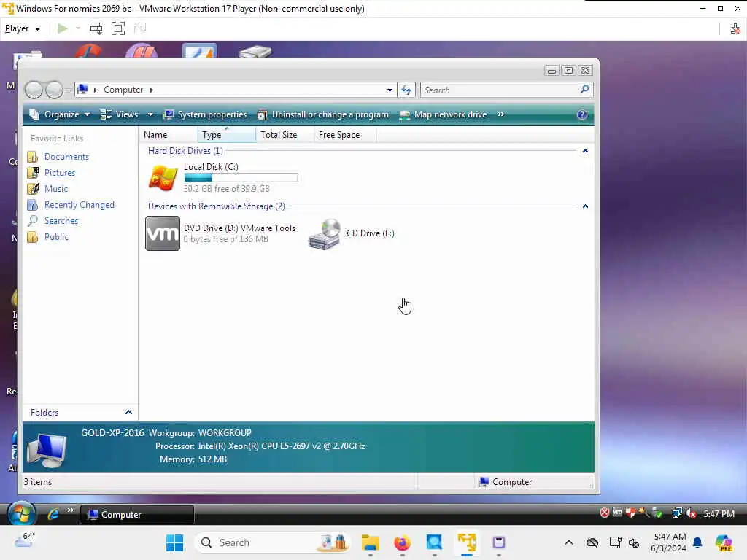This screenshot has height=560, width=747.
Task: Sort by the Total Size column
Action: (x=285, y=135)
